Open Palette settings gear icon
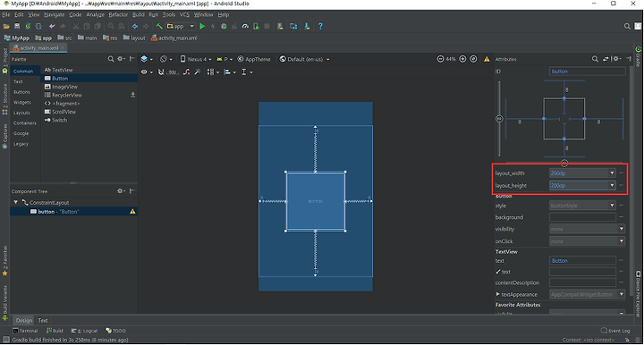The width and height of the screenshot is (644, 345). [x=121, y=59]
